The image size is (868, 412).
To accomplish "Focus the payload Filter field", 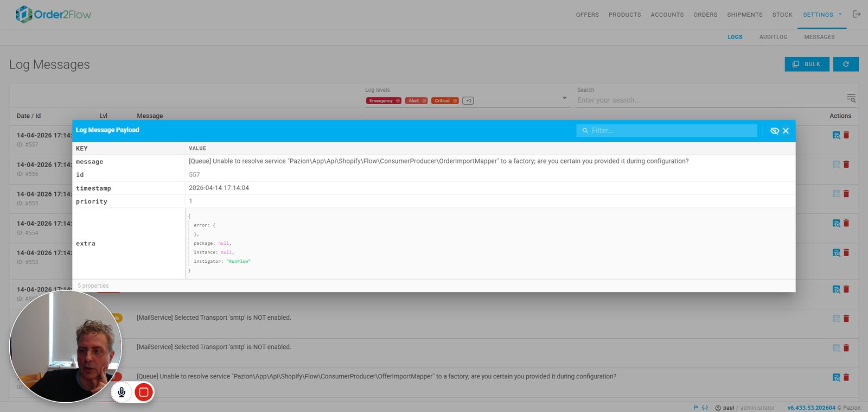I will click(x=667, y=131).
